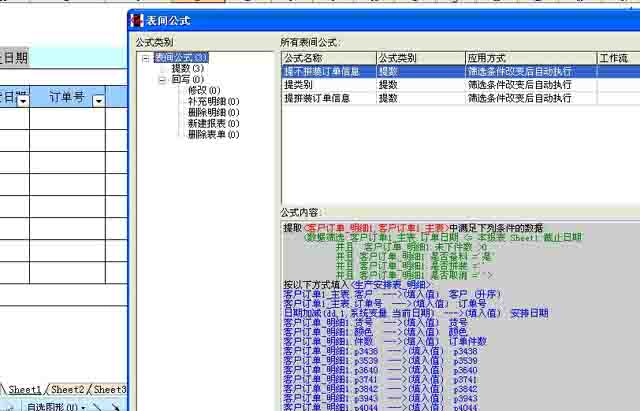Select the 补充明细 (0) tree item

click(x=213, y=102)
